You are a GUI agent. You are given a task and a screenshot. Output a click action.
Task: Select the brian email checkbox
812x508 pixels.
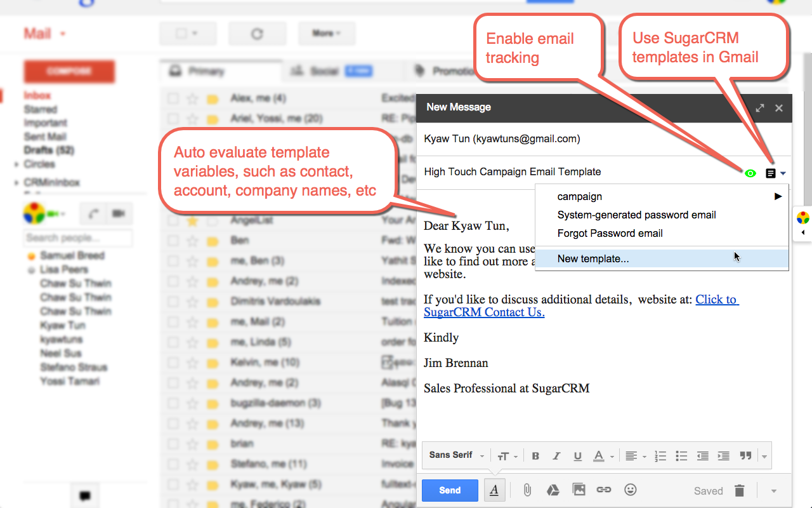tap(173, 444)
